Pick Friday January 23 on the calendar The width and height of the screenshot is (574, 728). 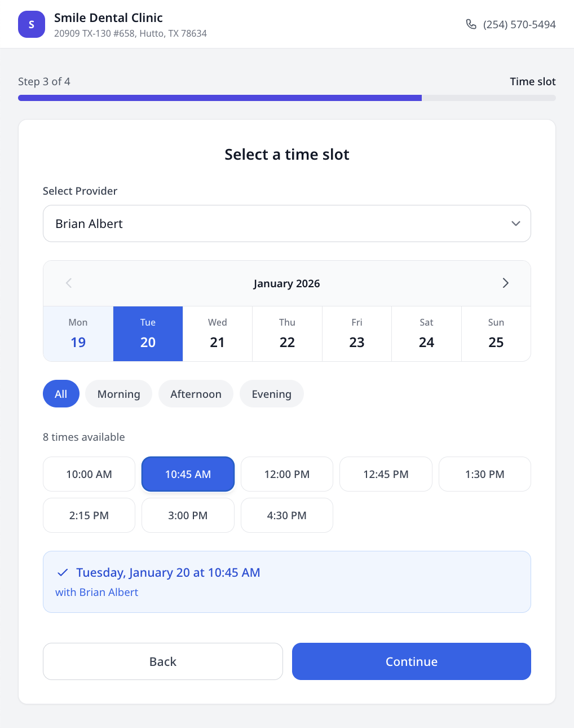coord(356,334)
